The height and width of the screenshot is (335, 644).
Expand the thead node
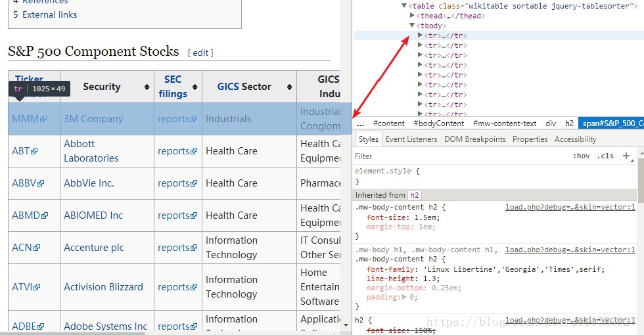pos(413,16)
